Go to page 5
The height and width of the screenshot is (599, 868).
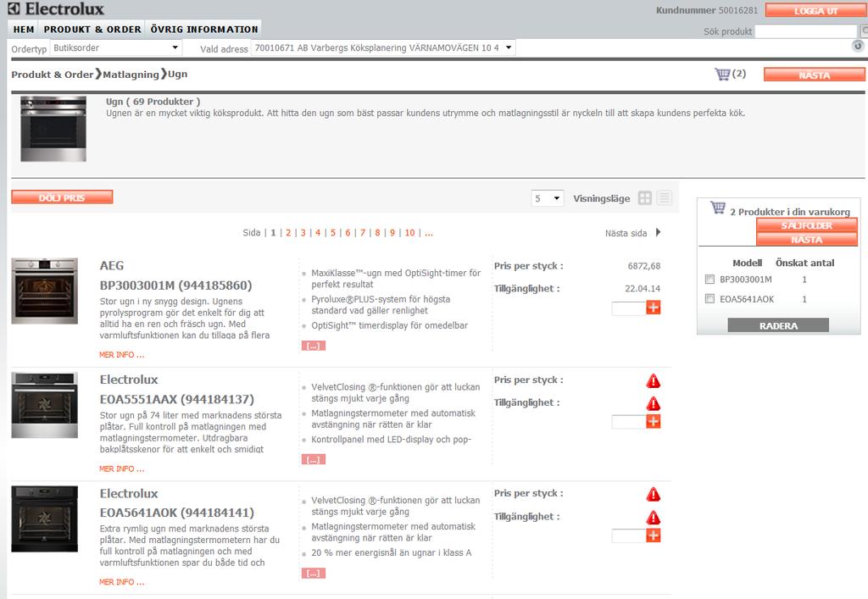click(332, 233)
